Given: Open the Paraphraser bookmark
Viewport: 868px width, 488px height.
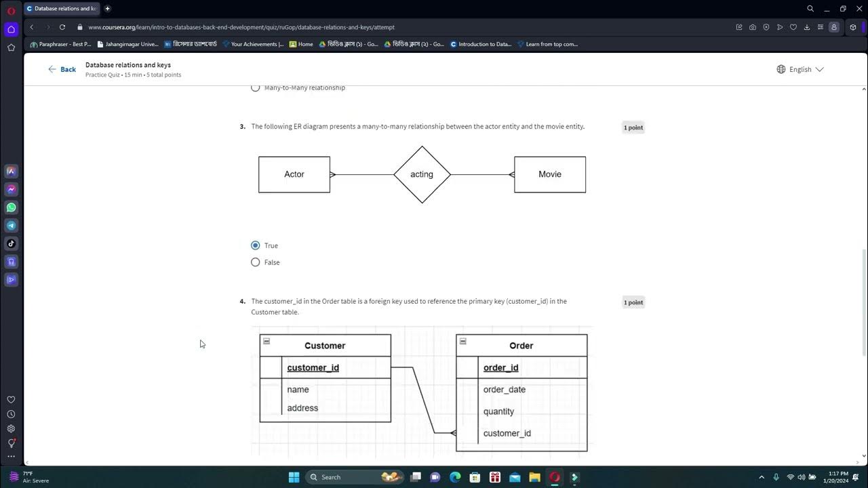Looking at the screenshot, I should (x=61, y=44).
